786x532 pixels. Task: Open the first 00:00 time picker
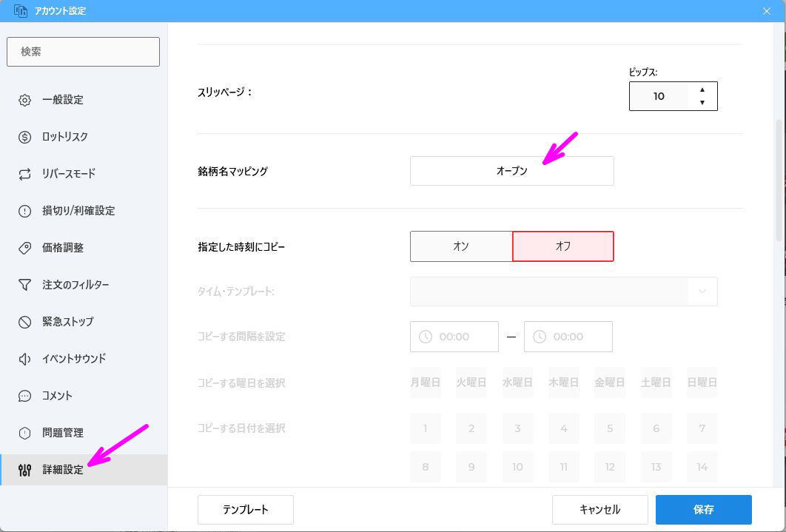coord(454,337)
